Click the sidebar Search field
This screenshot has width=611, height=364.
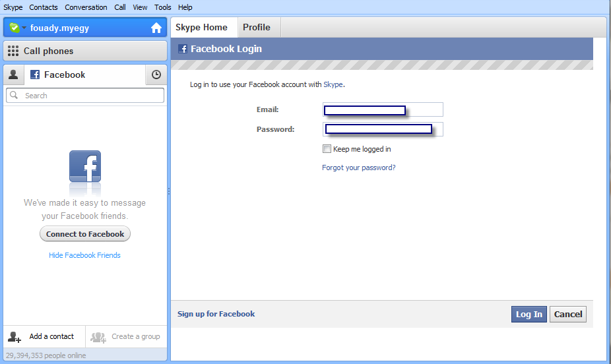(x=85, y=96)
